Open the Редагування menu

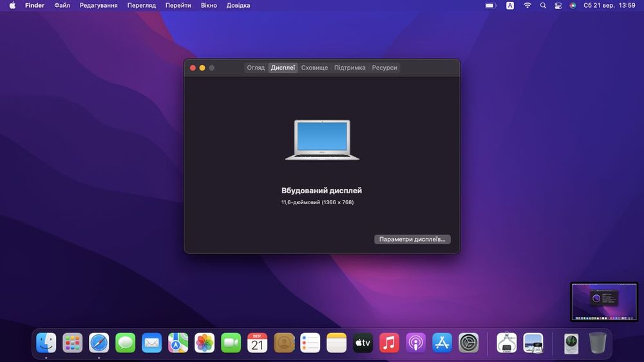99,5
